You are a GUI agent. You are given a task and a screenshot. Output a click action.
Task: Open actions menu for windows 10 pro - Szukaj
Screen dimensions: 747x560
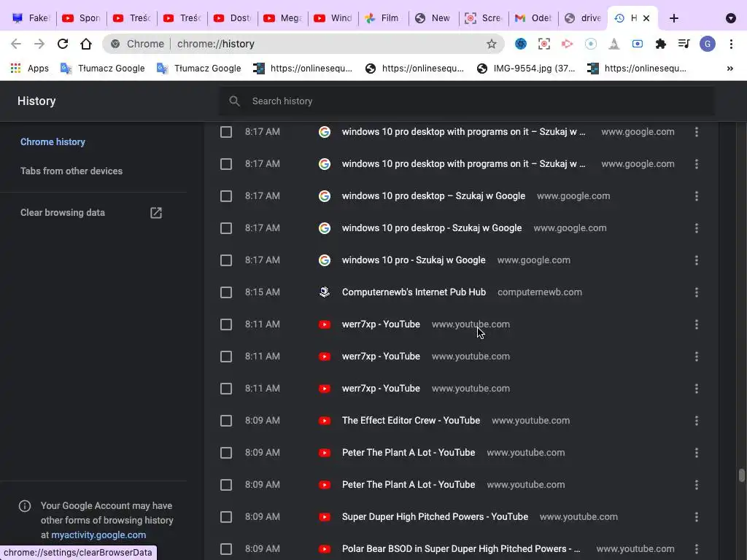point(696,260)
